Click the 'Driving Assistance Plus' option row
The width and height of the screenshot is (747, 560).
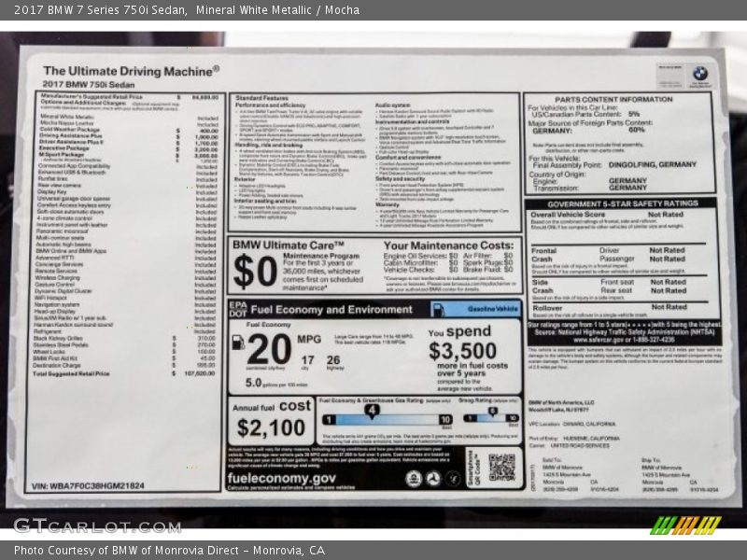(129, 136)
